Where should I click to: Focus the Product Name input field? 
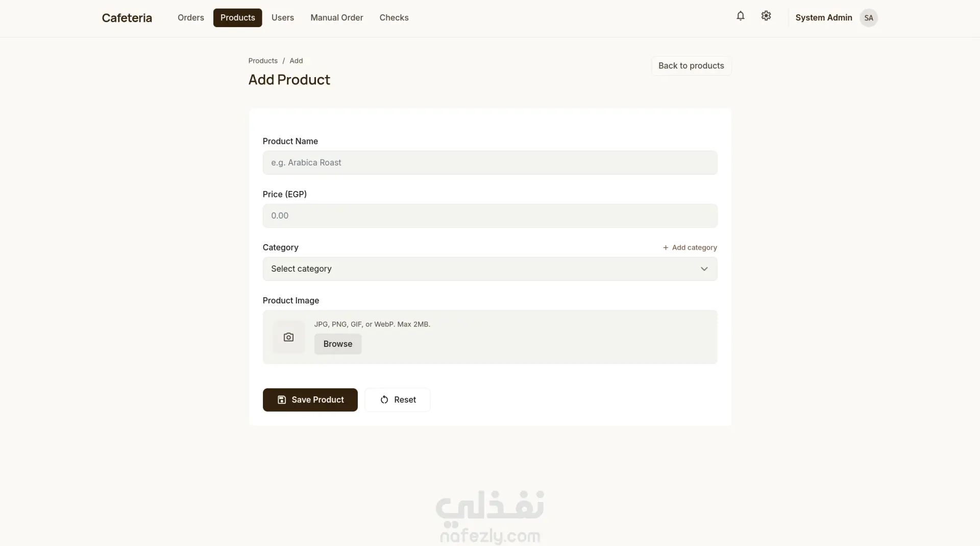(489, 163)
